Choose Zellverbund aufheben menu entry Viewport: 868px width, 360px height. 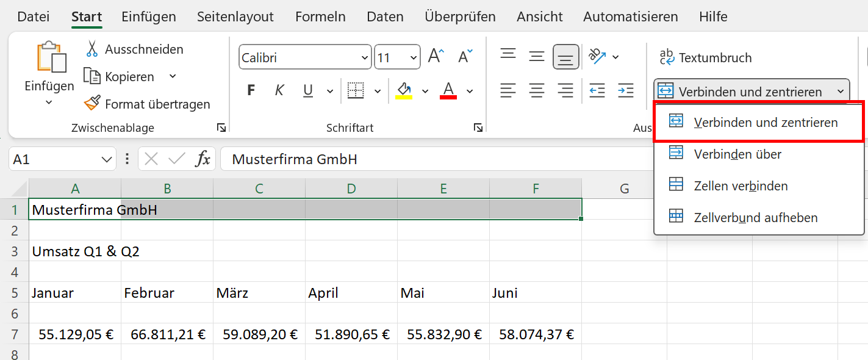tap(759, 217)
